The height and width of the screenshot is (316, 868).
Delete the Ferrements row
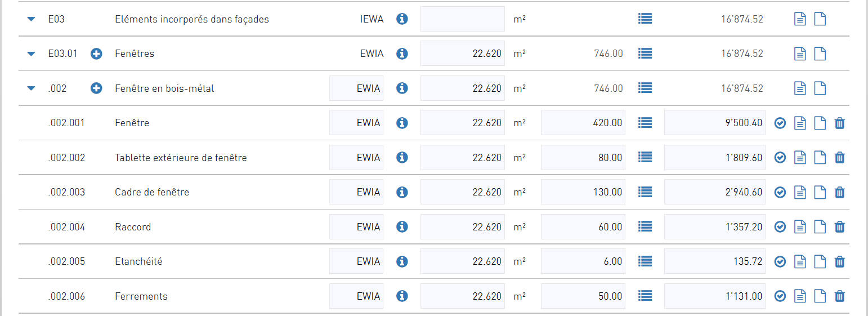[839, 296]
